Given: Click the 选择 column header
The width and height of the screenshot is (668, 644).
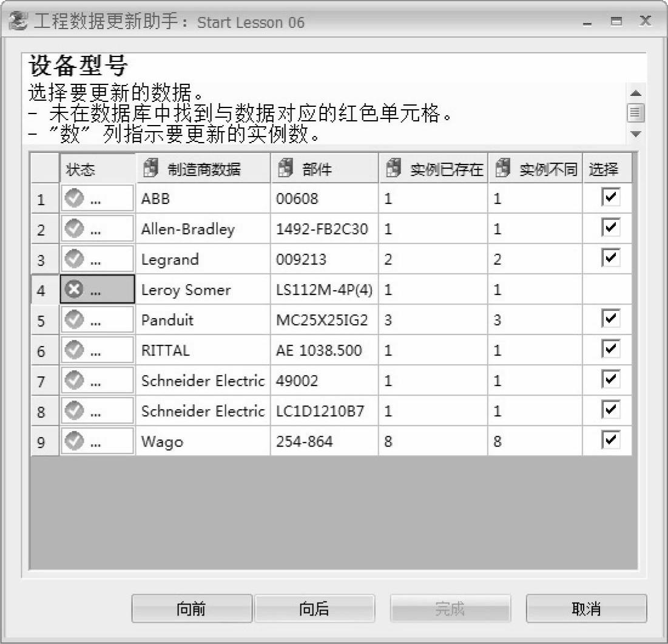Looking at the screenshot, I should tap(607, 169).
